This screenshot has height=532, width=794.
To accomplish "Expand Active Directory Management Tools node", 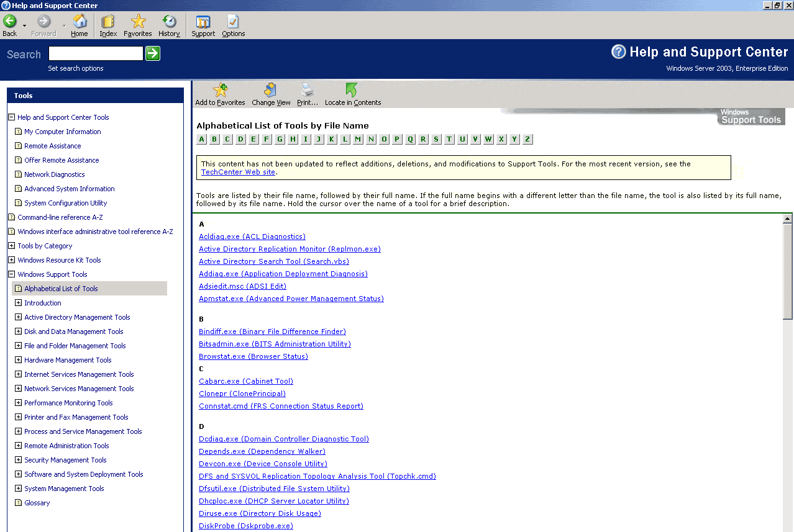I will pyautogui.click(x=18, y=317).
